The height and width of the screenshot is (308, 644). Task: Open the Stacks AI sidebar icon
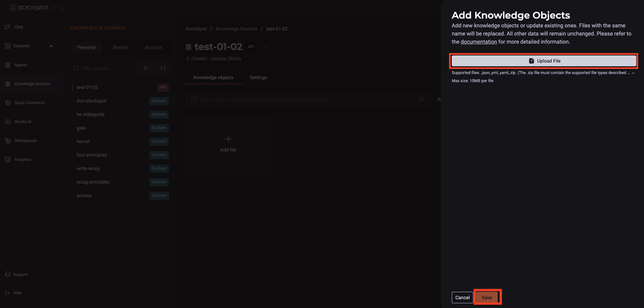pos(8,122)
